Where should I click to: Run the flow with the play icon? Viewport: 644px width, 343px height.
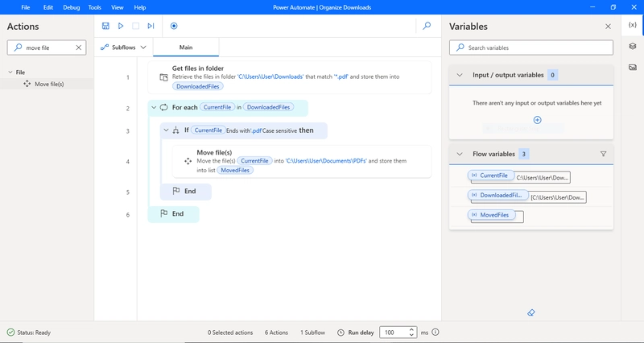pos(121,26)
